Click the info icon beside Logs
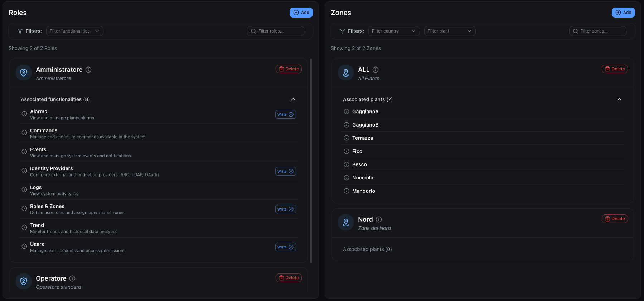 tap(24, 189)
